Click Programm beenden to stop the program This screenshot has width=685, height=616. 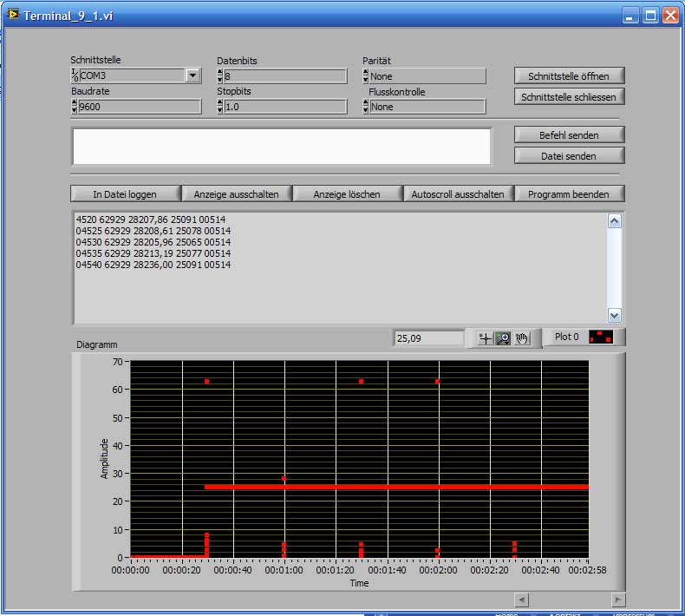click(x=569, y=193)
